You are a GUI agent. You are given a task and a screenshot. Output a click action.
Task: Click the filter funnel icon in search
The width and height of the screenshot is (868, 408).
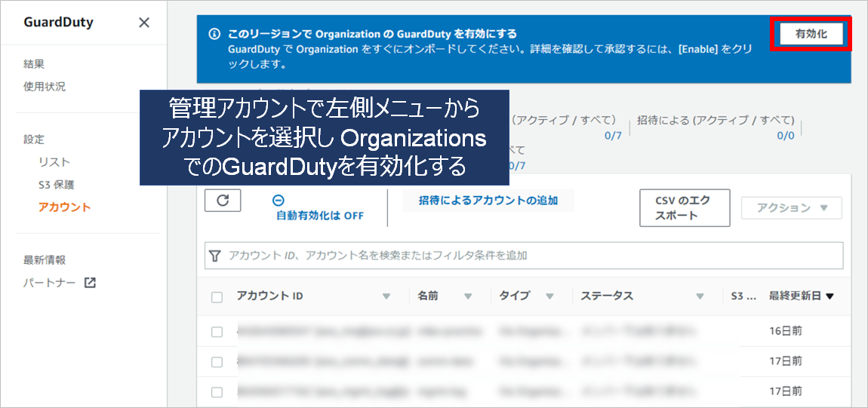(215, 256)
